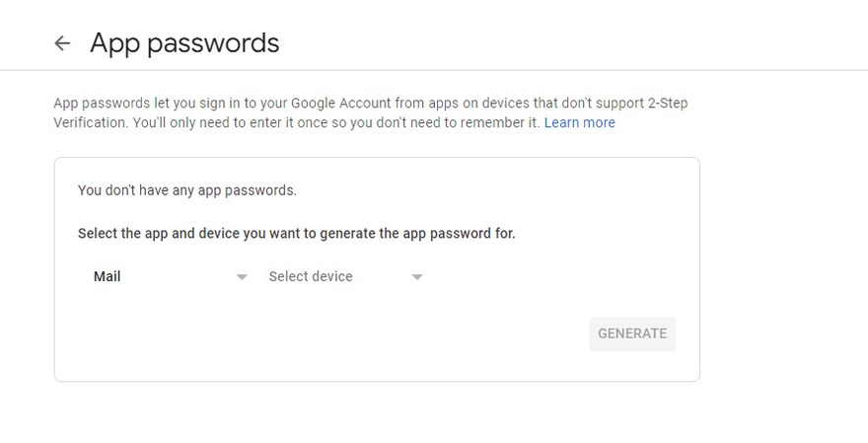The height and width of the screenshot is (443, 868).
Task: Click empty space left of GENERATE button
Action: point(395,333)
